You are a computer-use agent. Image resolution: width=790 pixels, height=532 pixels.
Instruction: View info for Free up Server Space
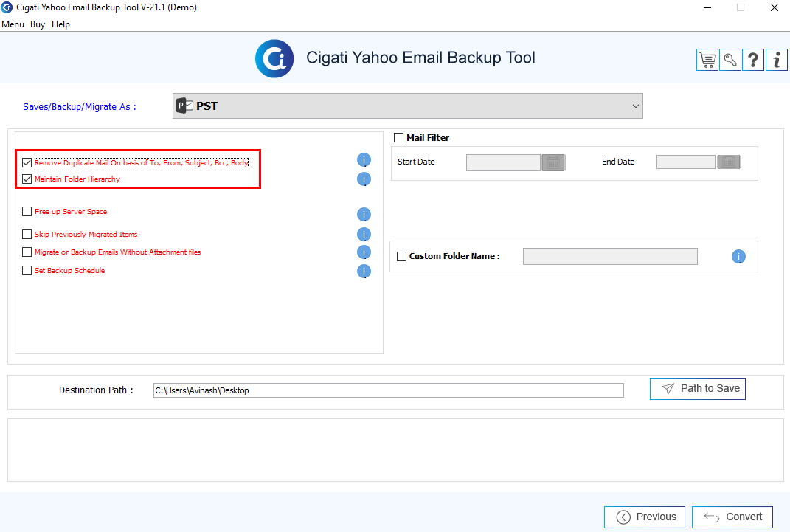(364, 214)
